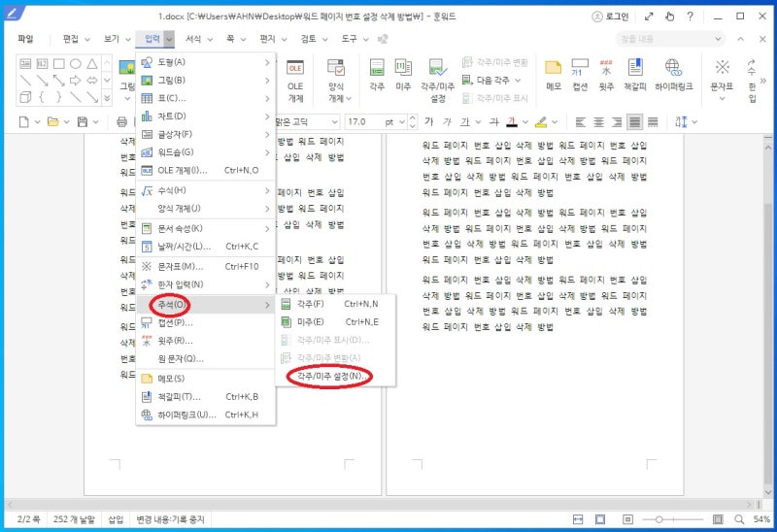Toggle 변경 내용:기록 중지 in status bar

[170, 519]
